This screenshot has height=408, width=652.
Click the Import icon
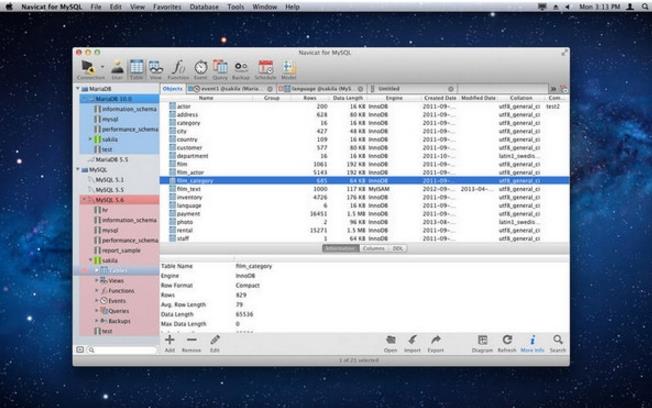(412, 340)
